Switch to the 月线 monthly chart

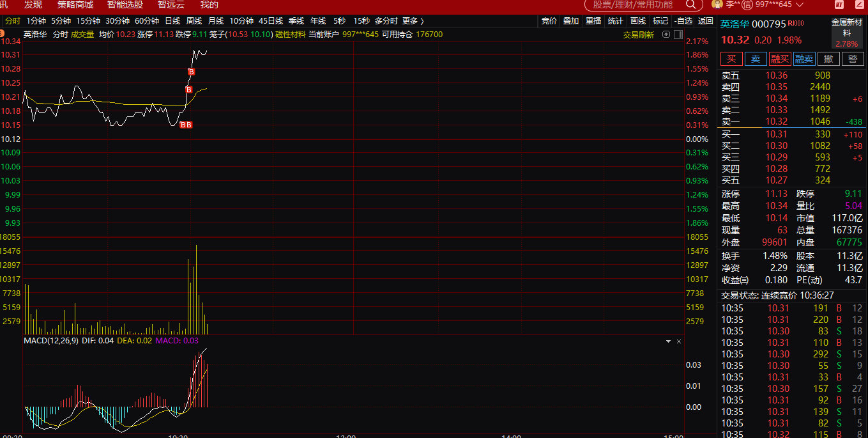(216, 21)
